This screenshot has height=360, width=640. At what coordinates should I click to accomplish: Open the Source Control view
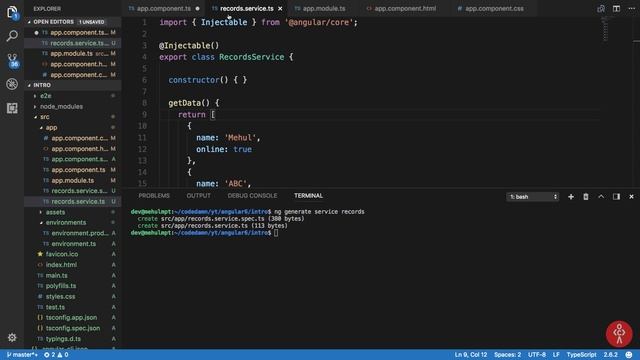pyautogui.click(x=12, y=60)
